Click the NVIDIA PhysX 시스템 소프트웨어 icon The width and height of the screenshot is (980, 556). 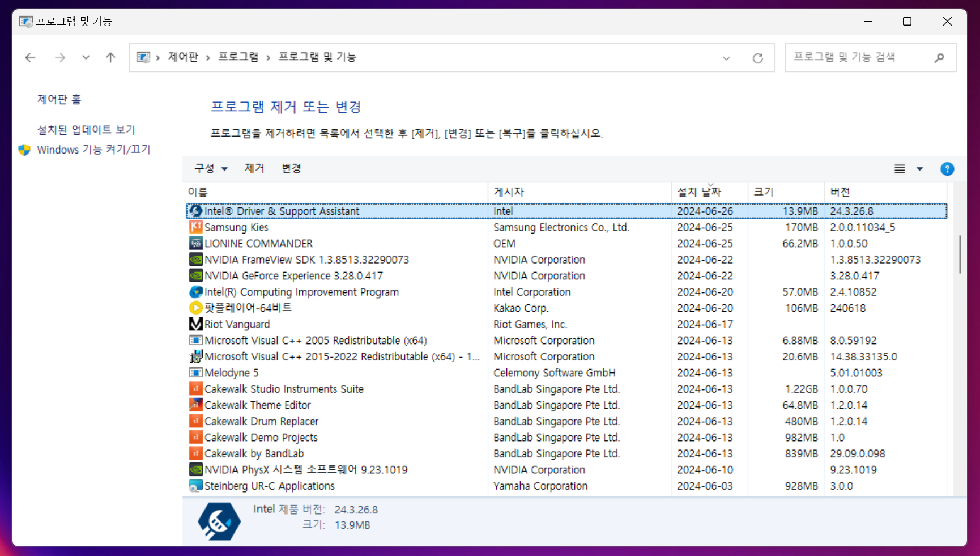coord(195,469)
